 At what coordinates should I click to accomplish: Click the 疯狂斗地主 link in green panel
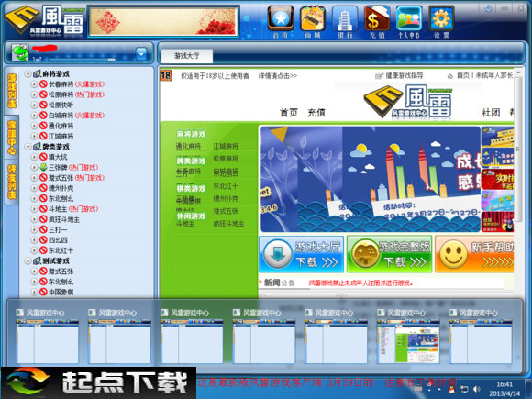(228, 224)
